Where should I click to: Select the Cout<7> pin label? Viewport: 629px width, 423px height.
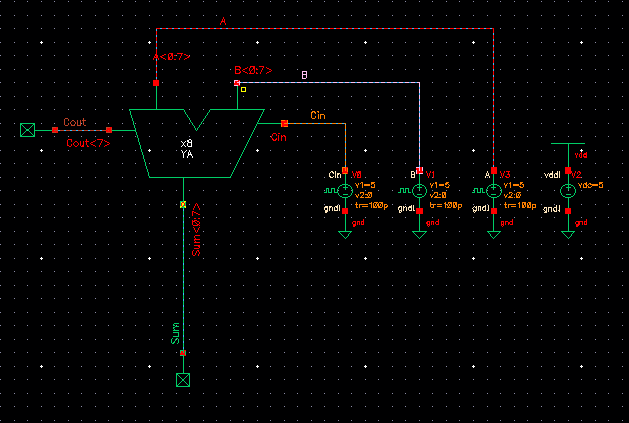coord(88,143)
